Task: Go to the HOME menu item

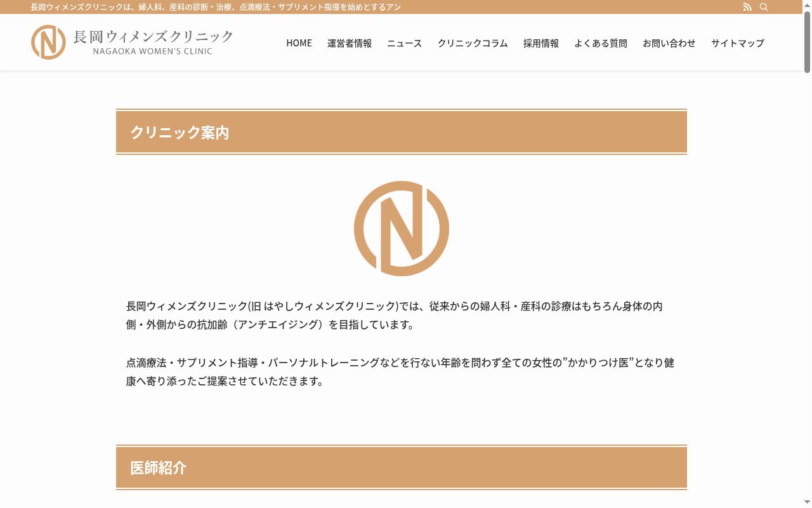Action: point(299,43)
